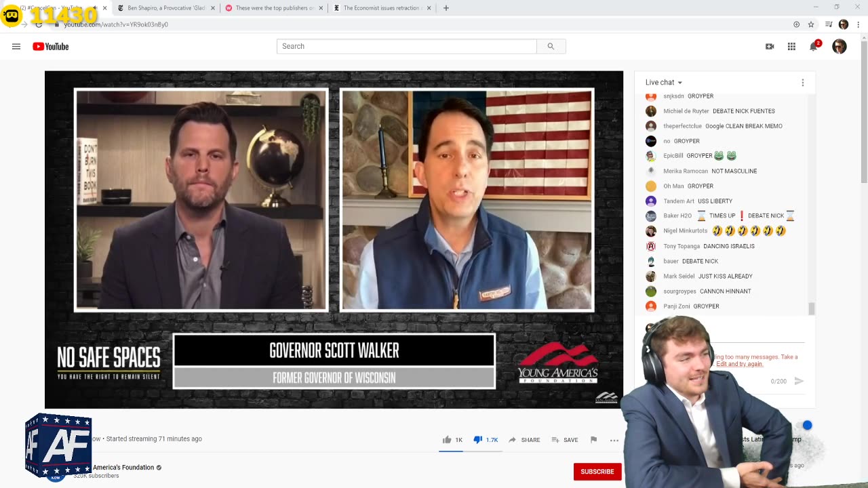Click the America's Foundation channel name

coord(123,468)
